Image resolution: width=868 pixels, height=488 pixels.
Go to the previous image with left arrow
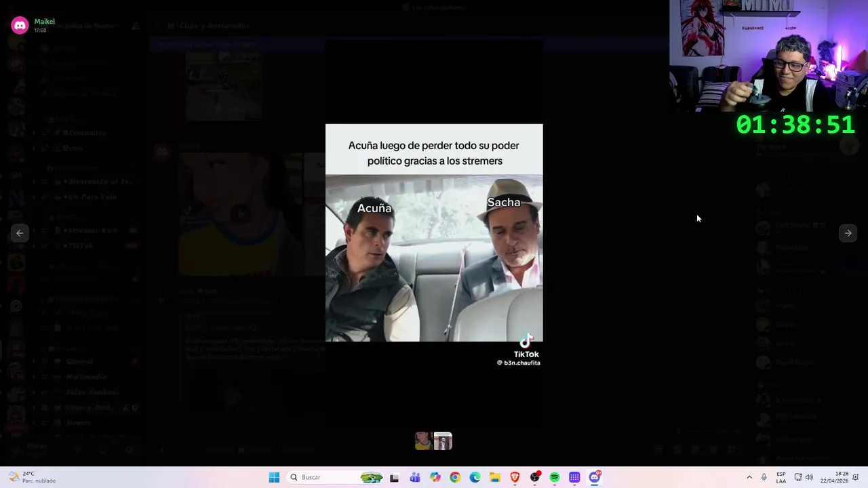(20, 233)
